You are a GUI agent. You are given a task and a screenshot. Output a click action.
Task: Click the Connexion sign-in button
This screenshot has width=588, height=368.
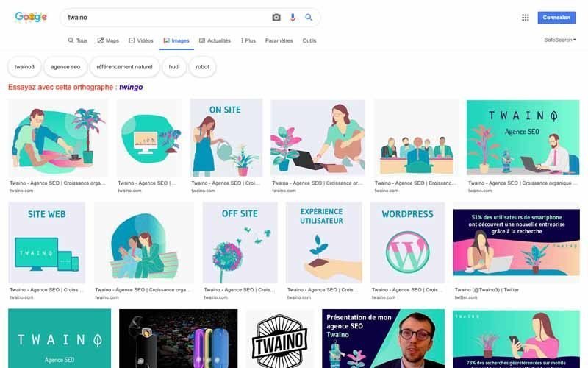[556, 17]
